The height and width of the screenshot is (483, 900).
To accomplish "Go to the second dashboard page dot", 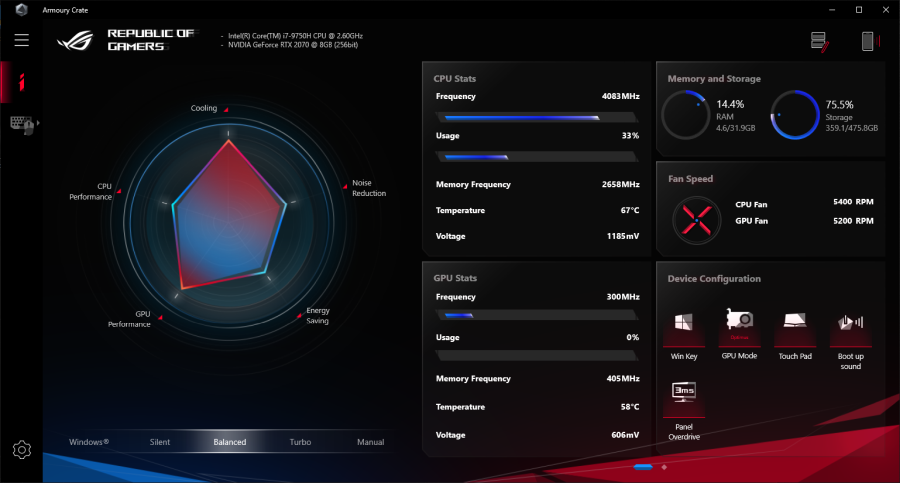I will coord(664,467).
